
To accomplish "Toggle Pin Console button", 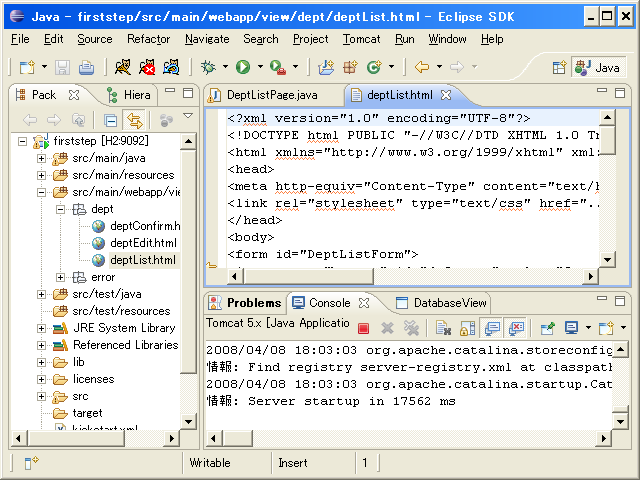I will coord(547,327).
